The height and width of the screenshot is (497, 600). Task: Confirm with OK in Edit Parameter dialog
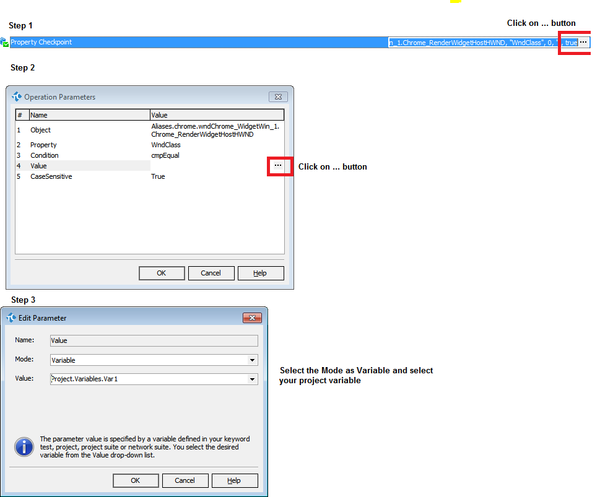tap(135, 480)
